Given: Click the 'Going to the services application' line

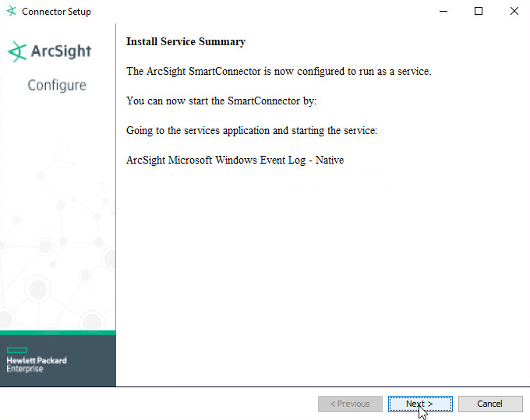Looking at the screenshot, I should click(252, 130).
